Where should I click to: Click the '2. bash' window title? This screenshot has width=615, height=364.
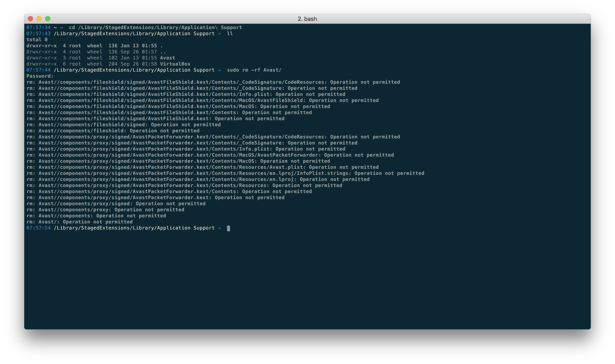[x=307, y=19]
